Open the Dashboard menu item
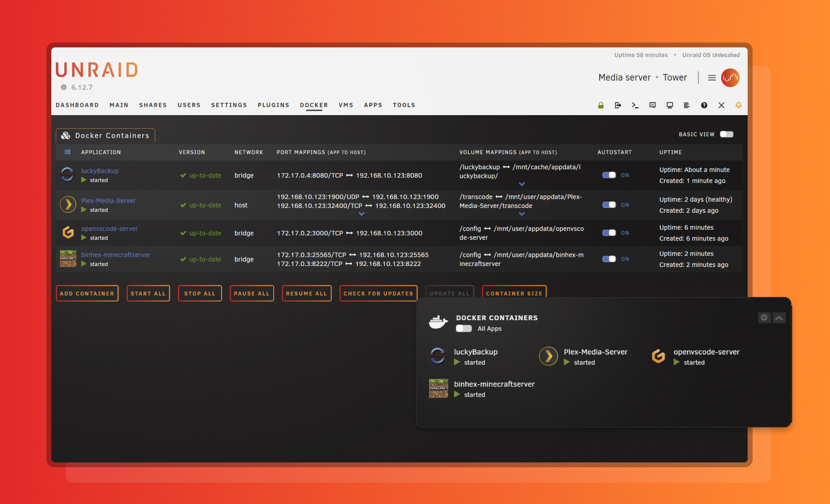830x504 pixels. 77,105
